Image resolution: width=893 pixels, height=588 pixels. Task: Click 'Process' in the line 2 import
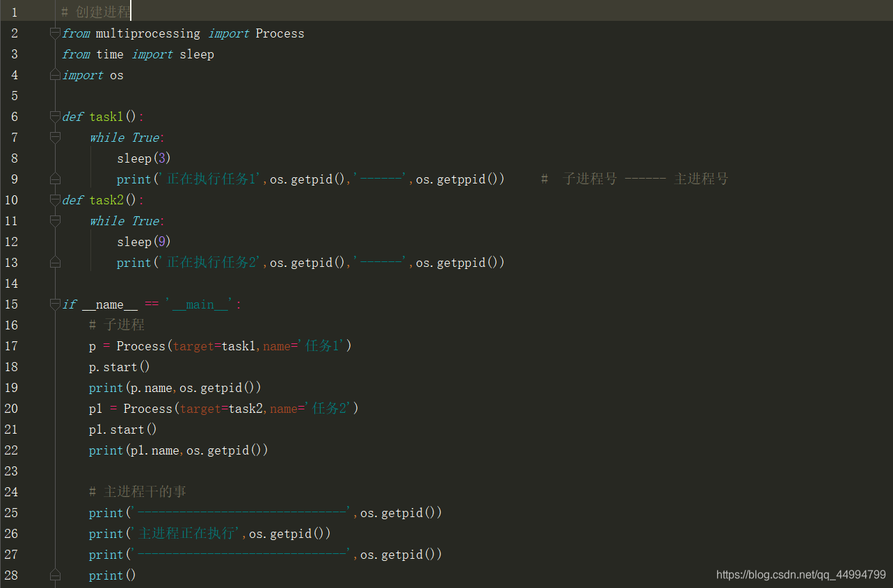280,33
